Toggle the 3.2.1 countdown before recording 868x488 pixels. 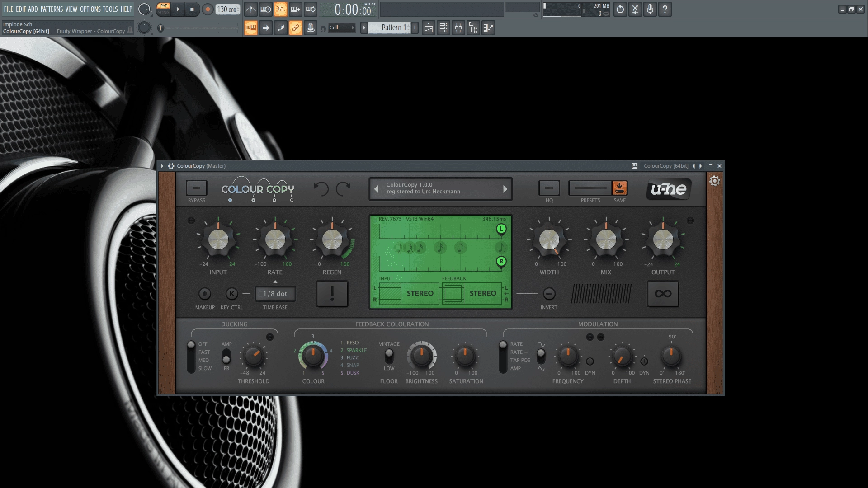(281, 9)
